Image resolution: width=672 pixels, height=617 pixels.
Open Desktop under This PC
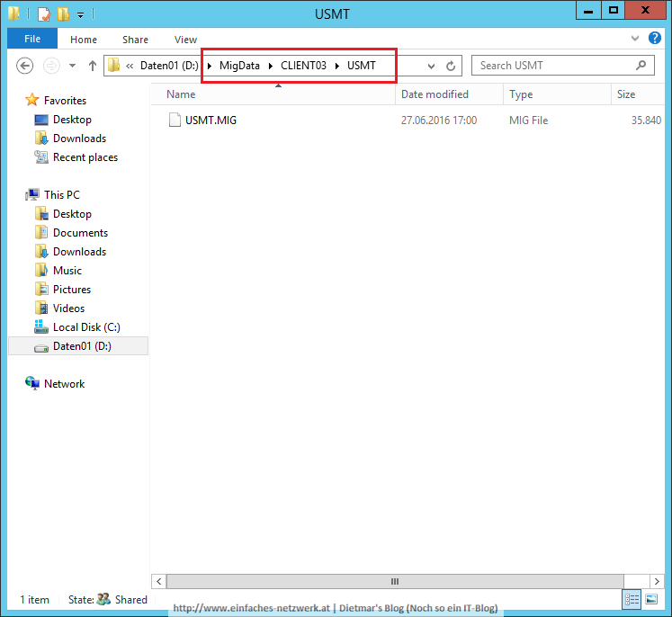72,214
